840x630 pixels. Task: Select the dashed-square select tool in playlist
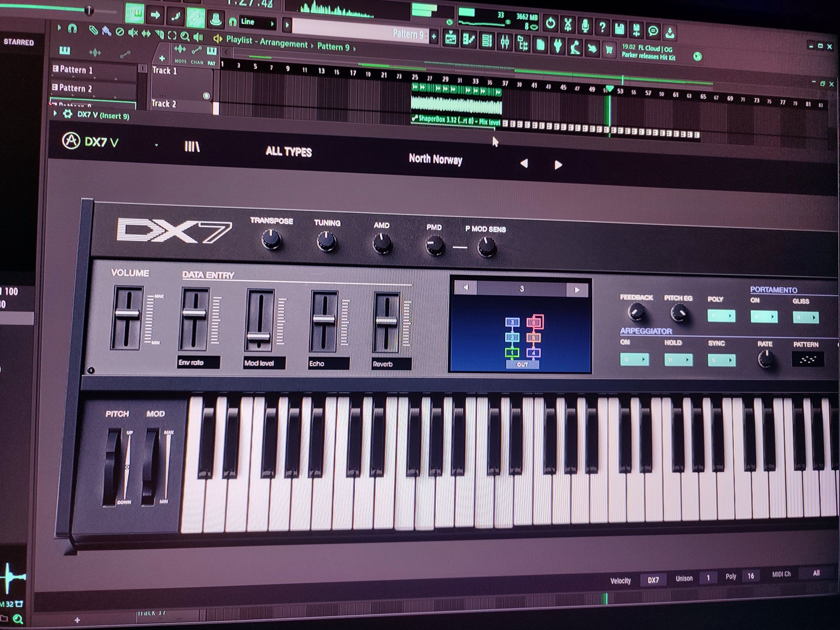[x=172, y=35]
